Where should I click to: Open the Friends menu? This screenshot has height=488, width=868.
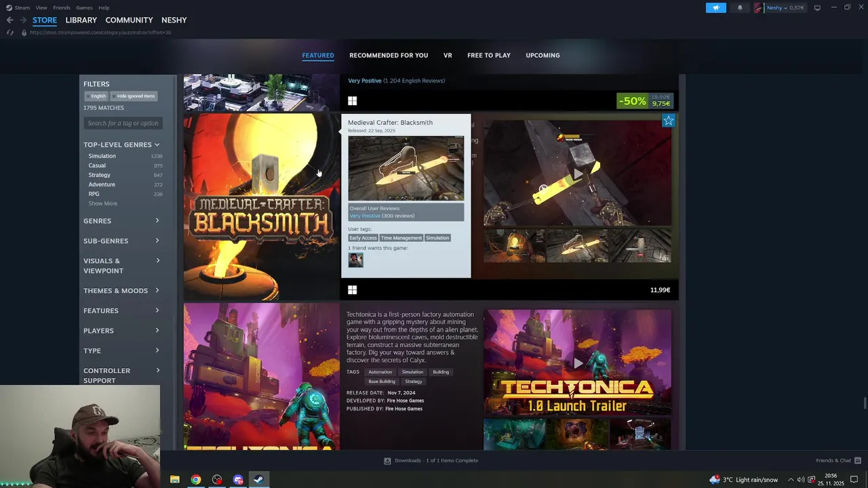point(62,7)
